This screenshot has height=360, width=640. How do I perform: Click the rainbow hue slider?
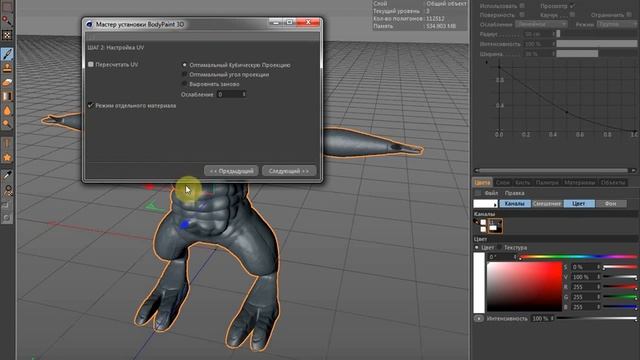(578, 257)
